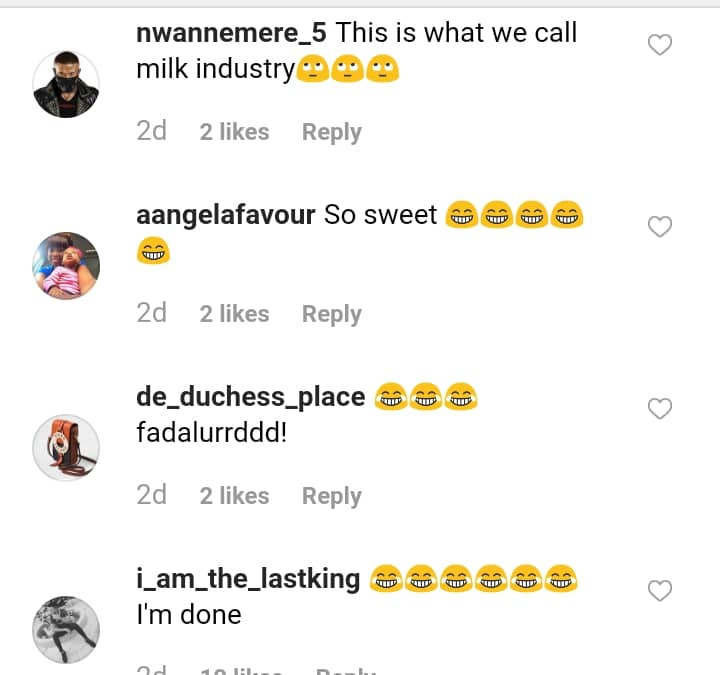Viewport: 720px width, 675px height.
Task: View the 2 likes on de_duchess_place's comment
Action: click(x=234, y=496)
